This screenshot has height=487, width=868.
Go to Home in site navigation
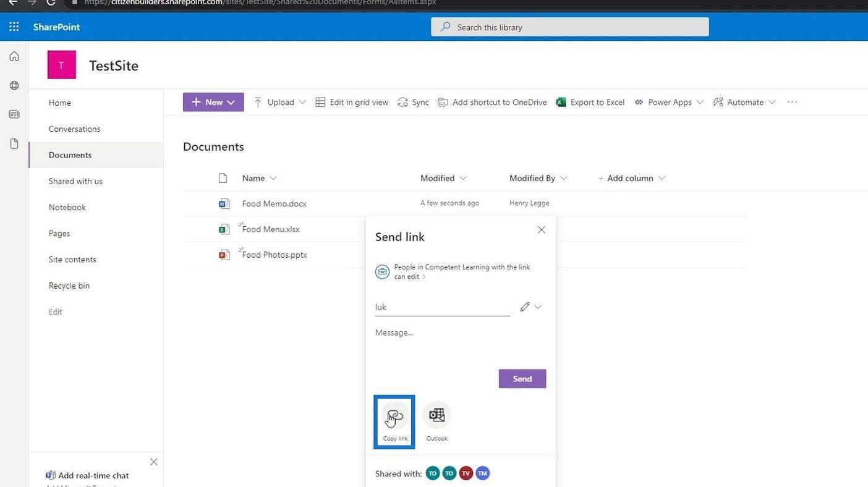pyautogui.click(x=60, y=103)
